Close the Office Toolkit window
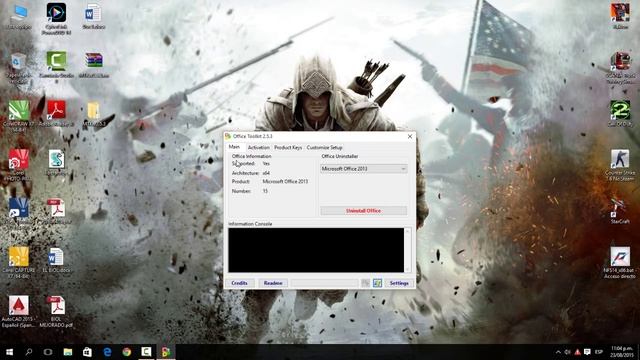The height and width of the screenshot is (360, 640). click(410, 136)
